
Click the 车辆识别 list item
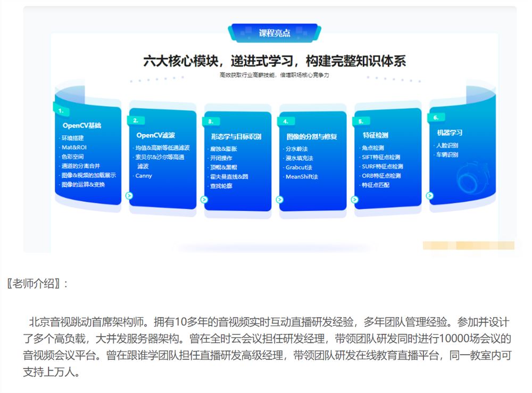click(447, 154)
